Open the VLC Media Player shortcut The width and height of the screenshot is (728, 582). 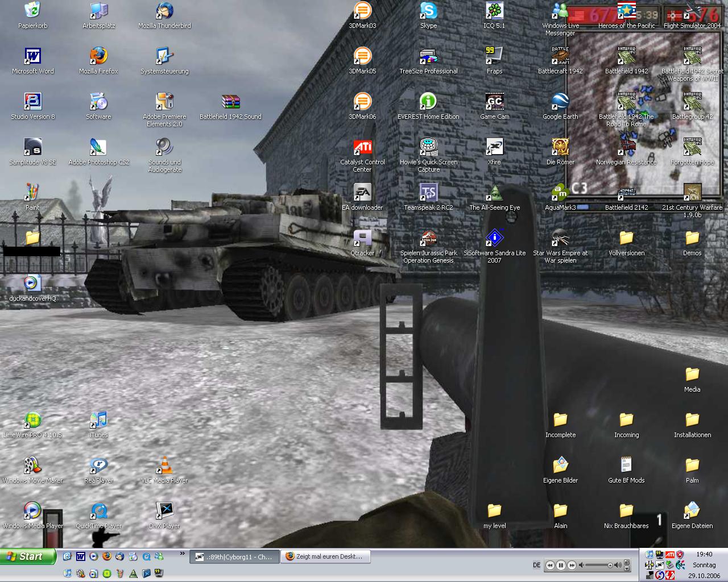coord(164,466)
